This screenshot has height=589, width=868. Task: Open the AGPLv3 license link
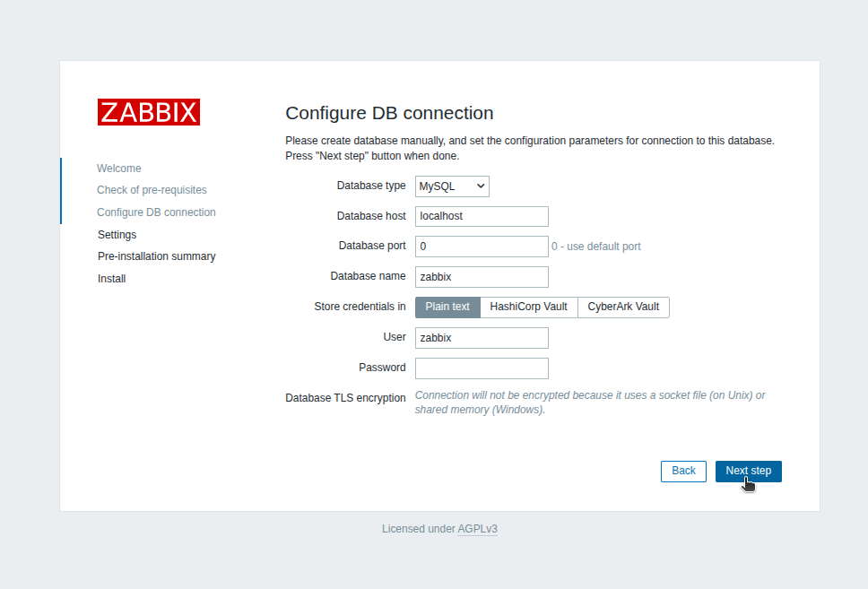(477, 529)
